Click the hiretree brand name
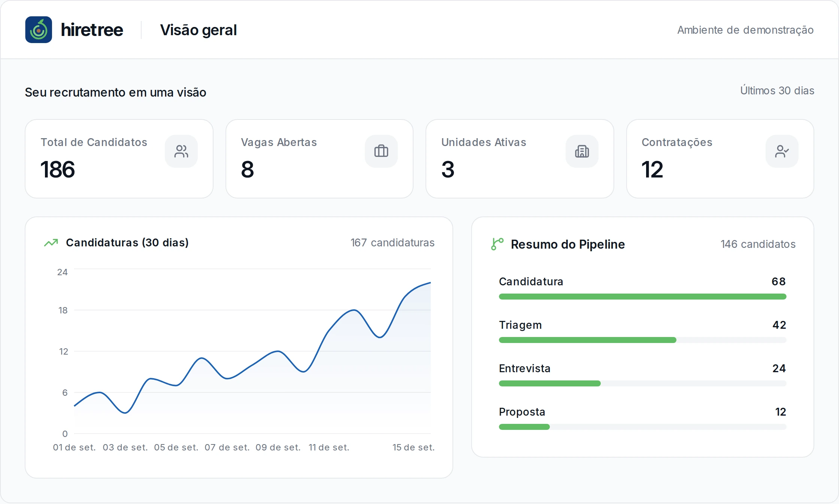 [92, 30]
